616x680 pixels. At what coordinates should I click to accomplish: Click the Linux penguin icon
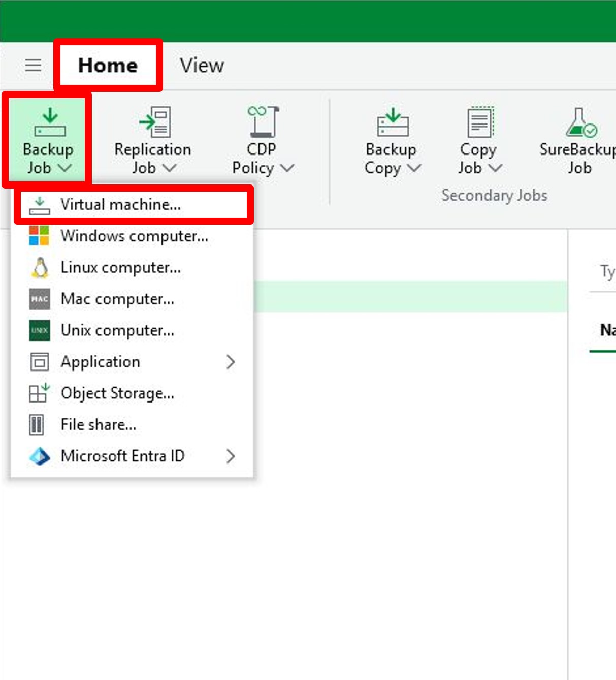(x=40, y=267)
